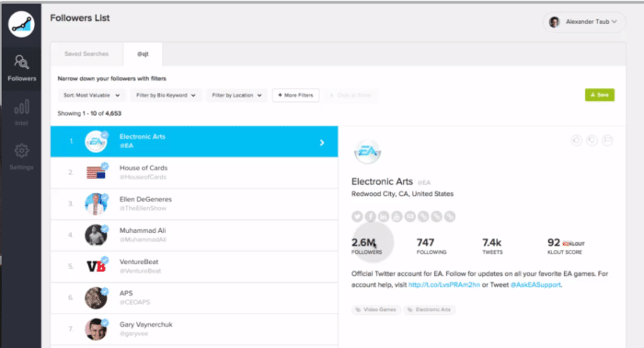Open the Intel section in the sidebar
The height and width of the screenshot is (348, 644).
click(21, 112)
